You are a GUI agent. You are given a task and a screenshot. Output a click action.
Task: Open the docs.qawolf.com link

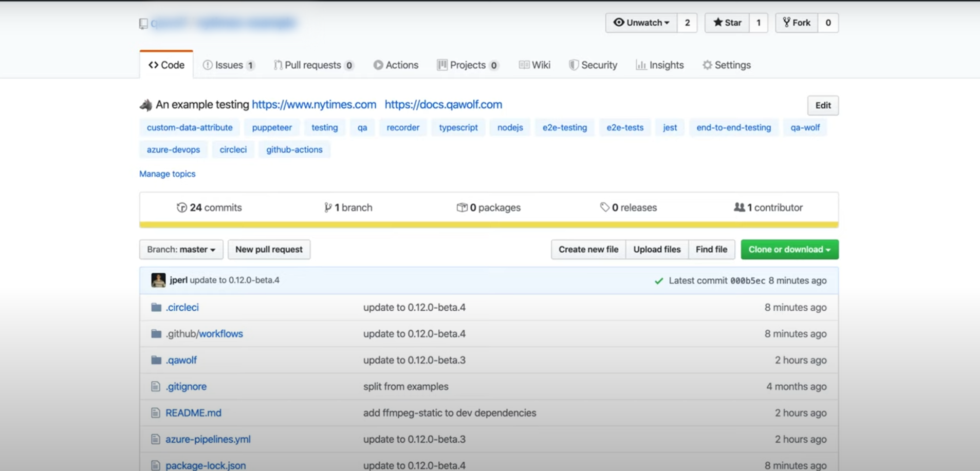[x=443, y=104]
